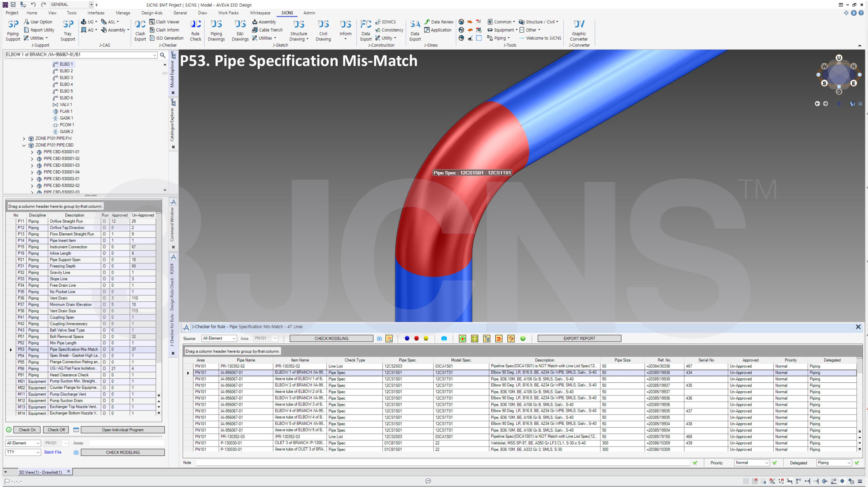This screenshot has height=488, width=868.
Task: Open E&I Drawings tool
Action: pos(240,30)
